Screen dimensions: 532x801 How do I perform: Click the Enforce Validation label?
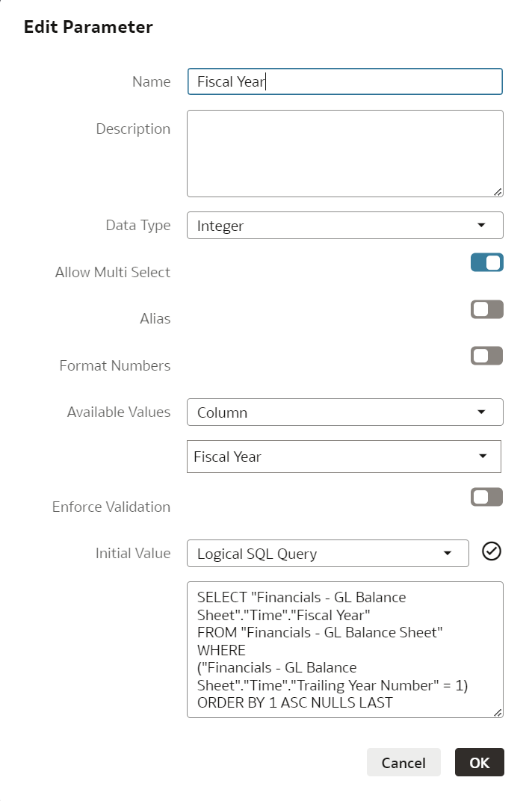111,507
